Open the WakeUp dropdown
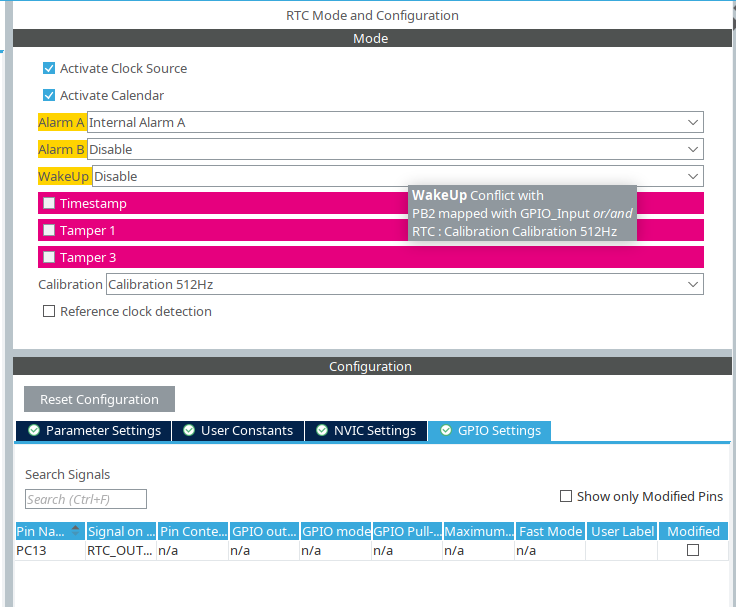 398,177
